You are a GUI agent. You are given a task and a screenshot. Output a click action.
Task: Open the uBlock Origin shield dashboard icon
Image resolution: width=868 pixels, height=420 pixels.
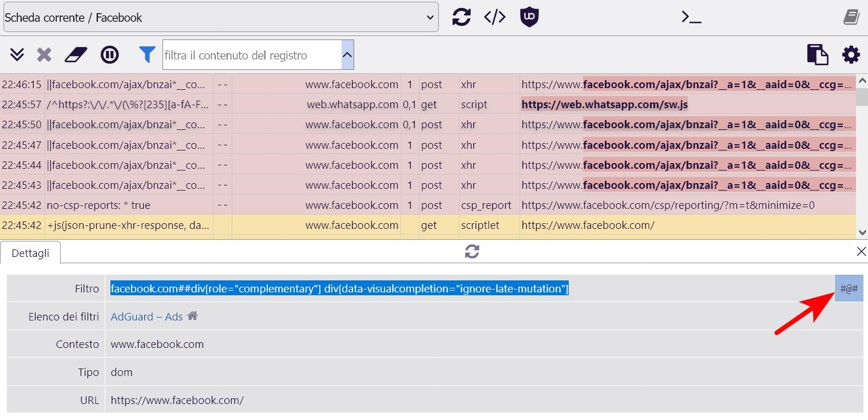(x=529, y=17)
